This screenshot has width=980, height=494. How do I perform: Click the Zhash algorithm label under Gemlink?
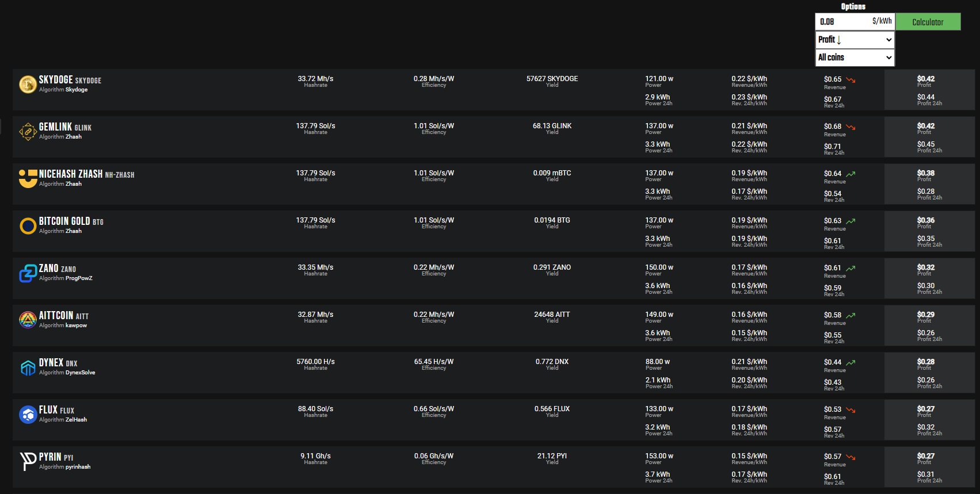(x=74, y=137)
